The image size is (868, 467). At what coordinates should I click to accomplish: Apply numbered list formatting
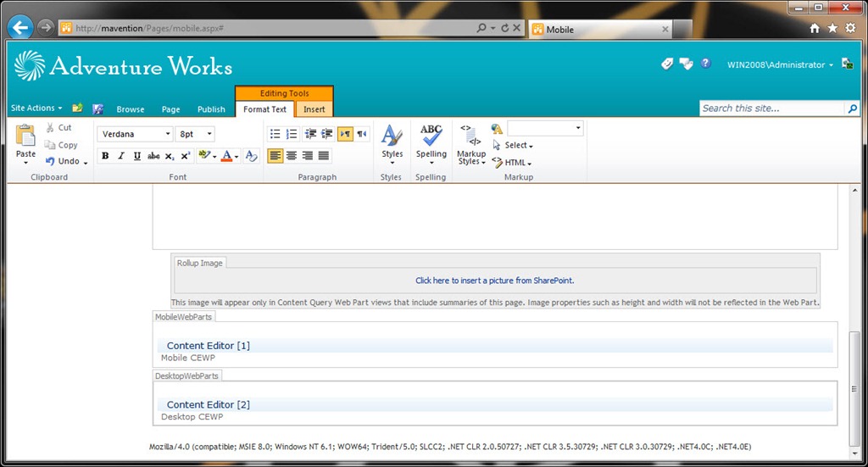coord(292,134)
